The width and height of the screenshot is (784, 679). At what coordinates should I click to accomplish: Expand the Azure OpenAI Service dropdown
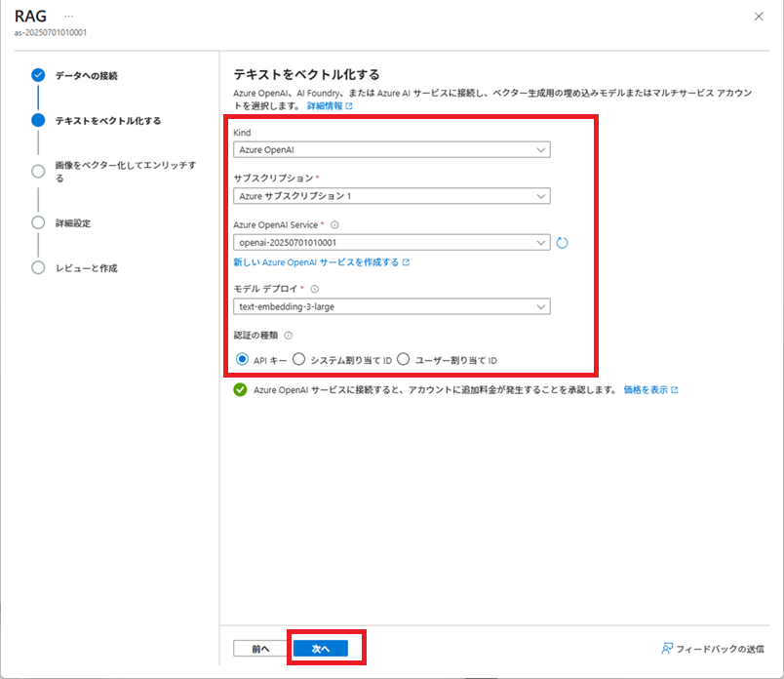(392, 243)
